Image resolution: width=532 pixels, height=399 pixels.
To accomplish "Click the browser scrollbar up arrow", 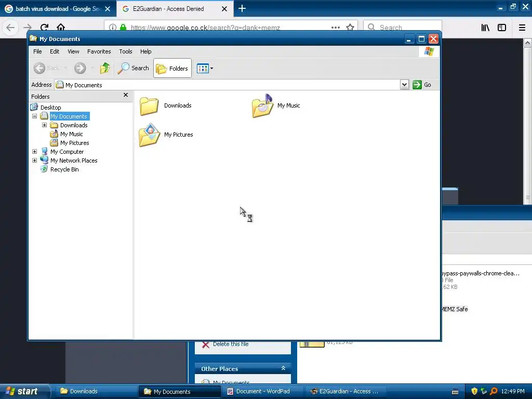I will click(528, 43).
